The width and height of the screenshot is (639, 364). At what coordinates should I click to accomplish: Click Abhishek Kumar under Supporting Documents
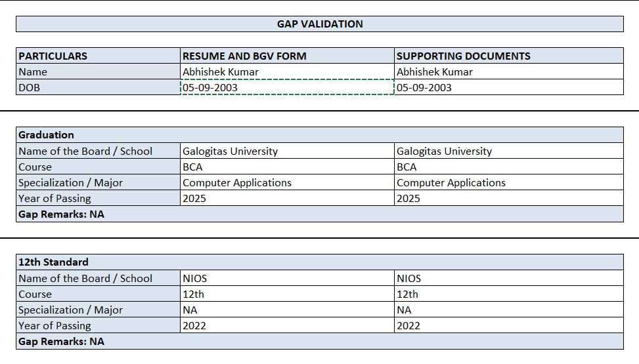[509, 71]
